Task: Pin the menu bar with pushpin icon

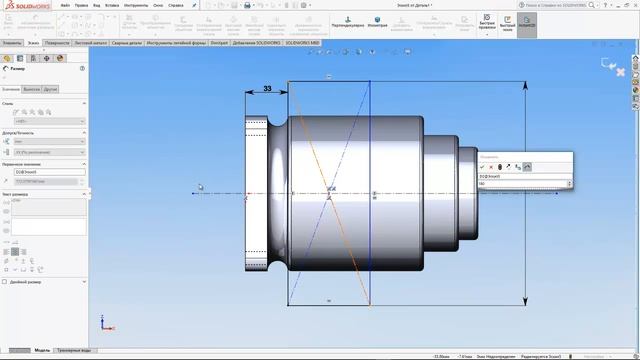Action: click(x=194, y=5)
